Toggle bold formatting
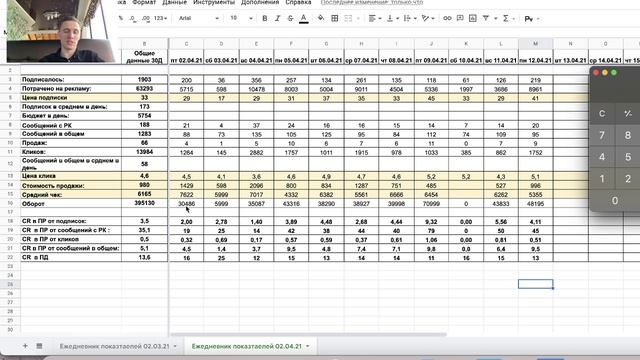This screenshot has height=360, width=640. click(264, 18)
